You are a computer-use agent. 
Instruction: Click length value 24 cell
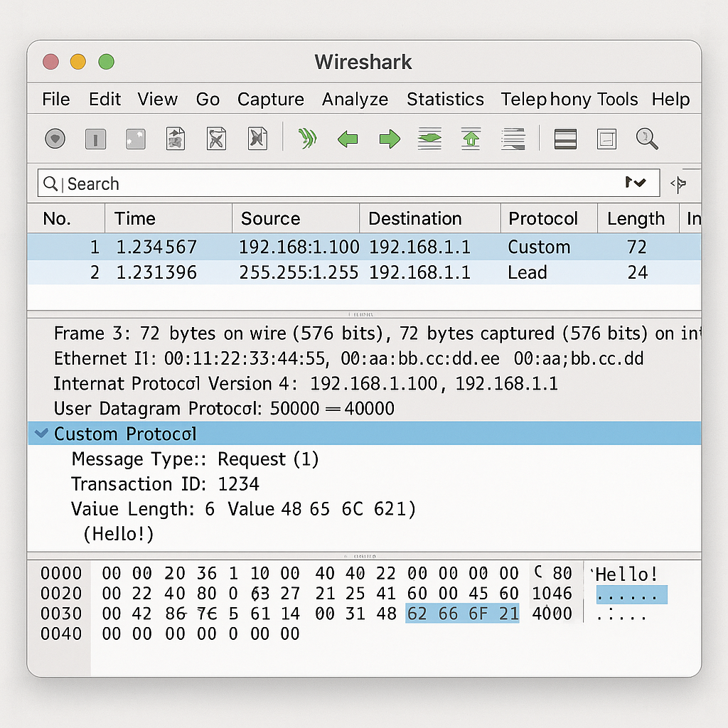coord(638,272)
